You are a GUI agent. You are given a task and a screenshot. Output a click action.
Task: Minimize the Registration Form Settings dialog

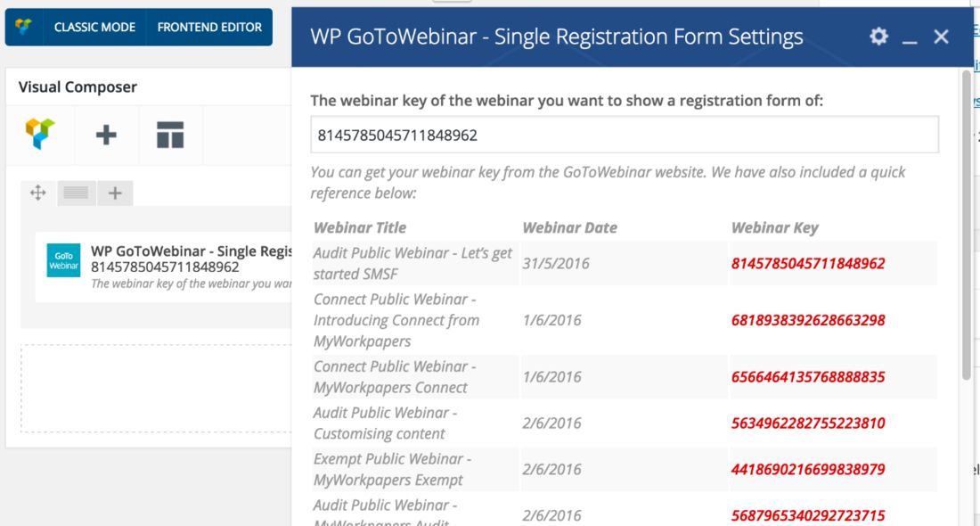point(910,37)
